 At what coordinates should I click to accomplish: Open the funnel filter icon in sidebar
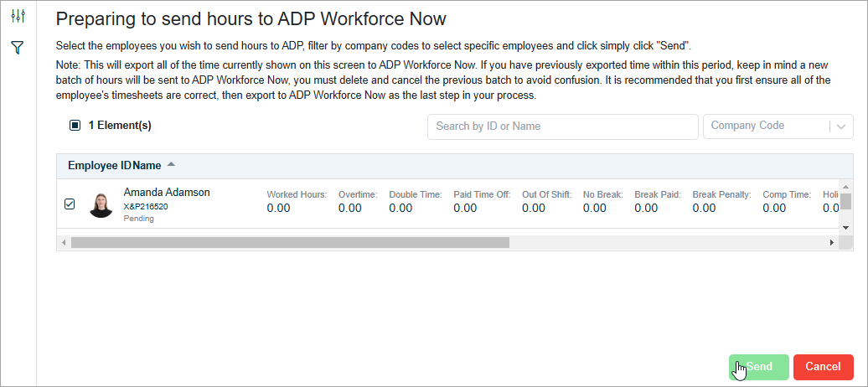coord(18,48)
